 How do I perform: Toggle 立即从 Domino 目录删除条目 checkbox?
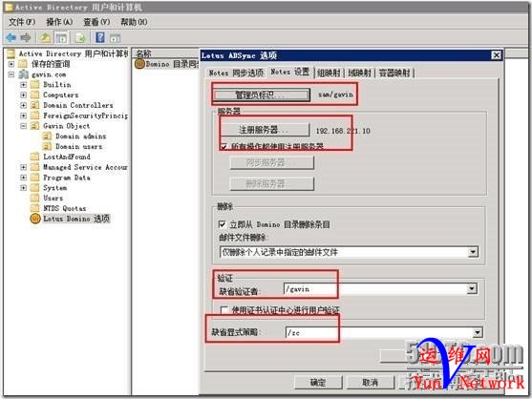(x=223, y=224)
